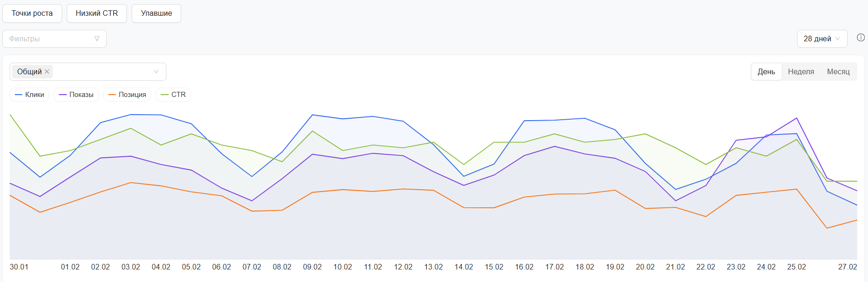Screen dimensions: 868x282
Task: Toggle the Клики series in legend
Action: click(x=30, y=95)
